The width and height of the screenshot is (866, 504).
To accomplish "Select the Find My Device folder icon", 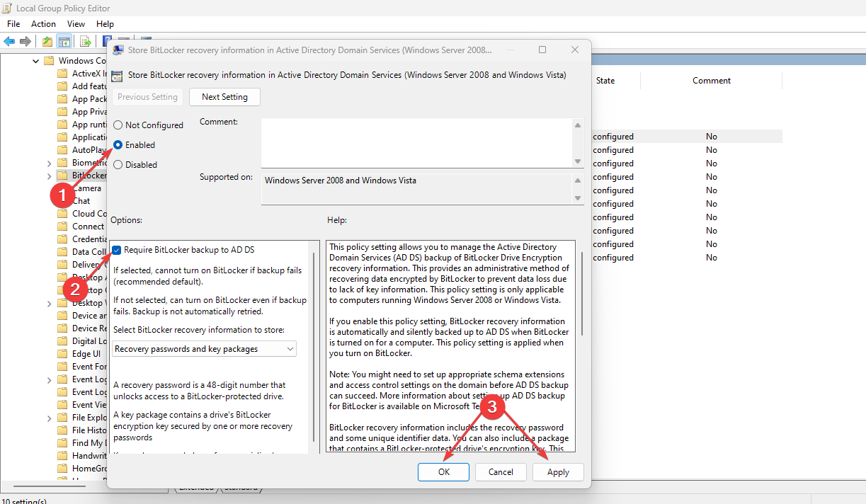I will pyautogui.click(x=63, y=443).
